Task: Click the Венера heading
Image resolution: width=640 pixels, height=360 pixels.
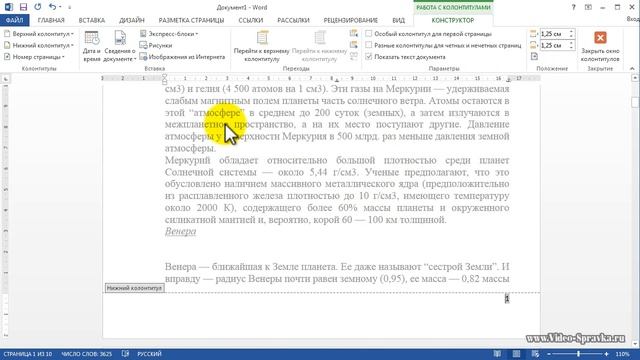Action: 180,231
